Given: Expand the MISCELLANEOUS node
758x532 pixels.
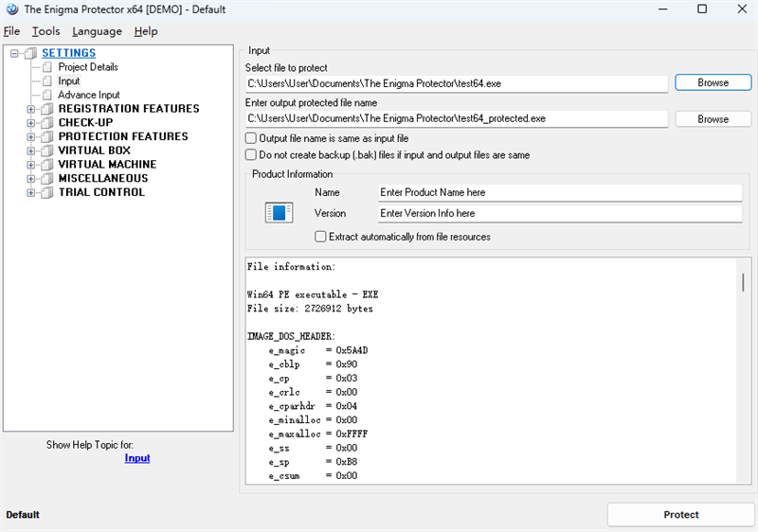Looking at the screenshot, I should pyautogui.click(x=31, y=179).
